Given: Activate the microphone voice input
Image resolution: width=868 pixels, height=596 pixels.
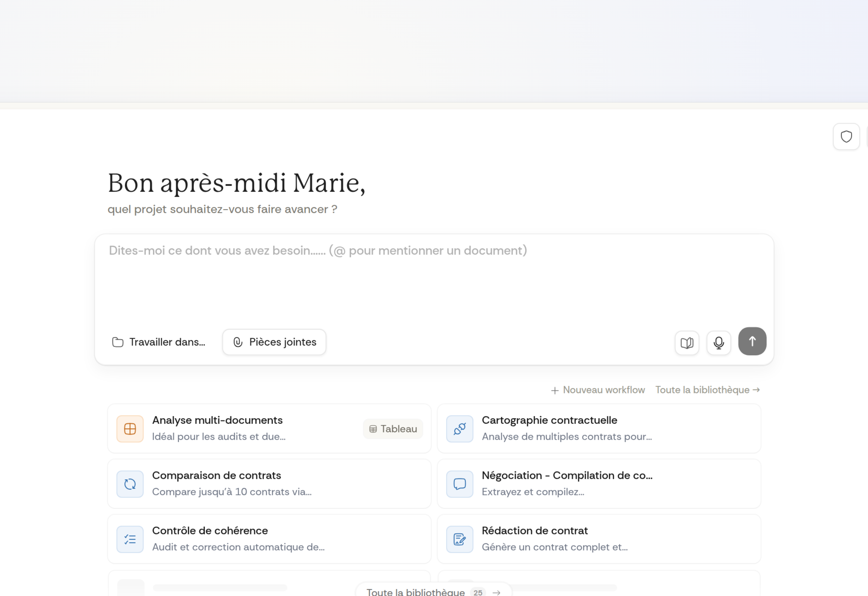Looking at the screenshot, I should coord(719,342).
